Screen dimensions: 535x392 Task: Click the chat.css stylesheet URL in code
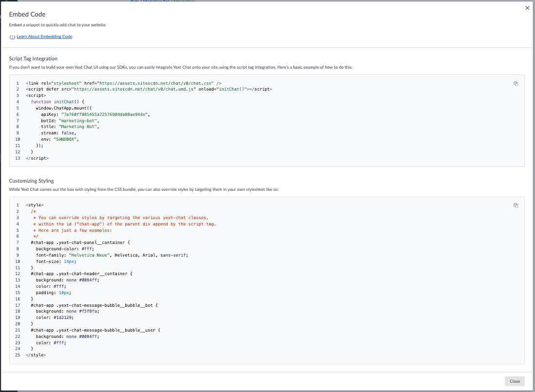(155, 83)
